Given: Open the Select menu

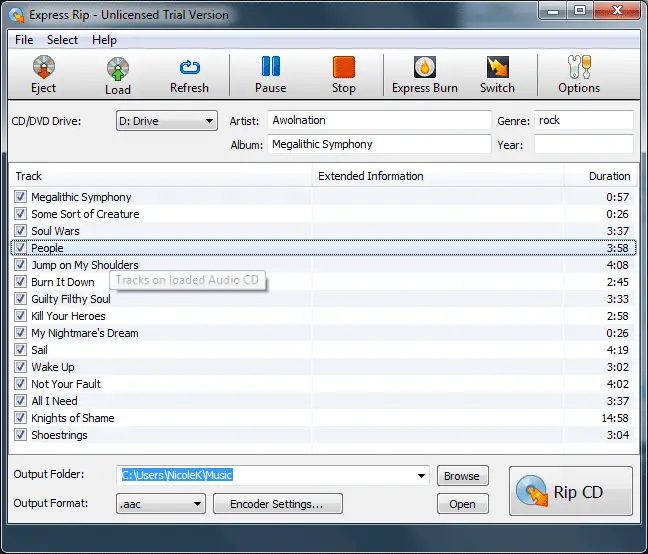Looking at the screenshot, I should coord(62,40).
